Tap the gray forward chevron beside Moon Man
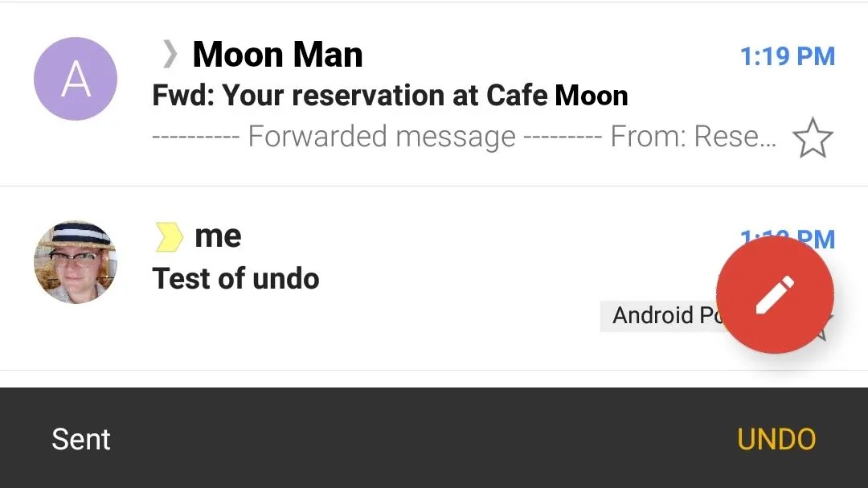This screenshot has height=488, width=868. coord(170,54)
